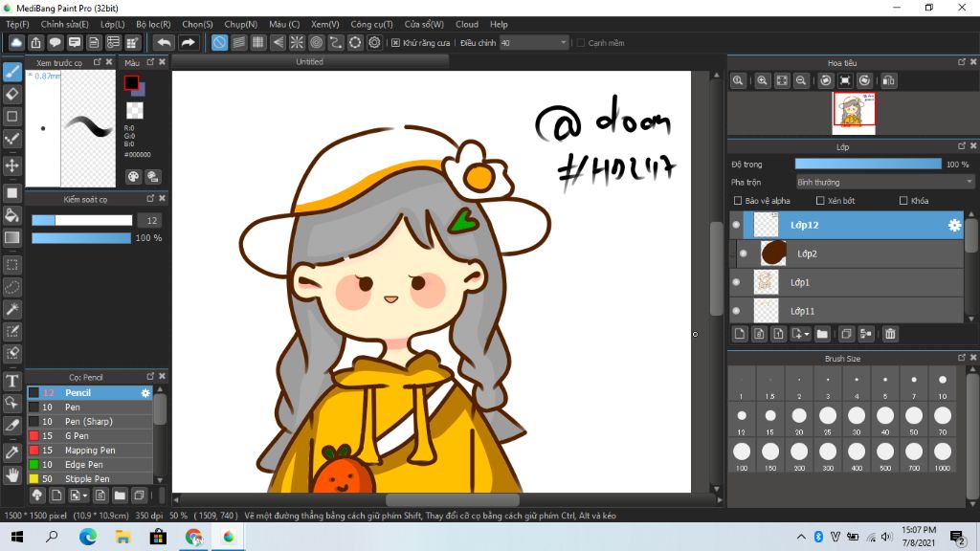Select Mapping Pen brush
This screenshot has width=980, height=551.
[x=89, y=451]
